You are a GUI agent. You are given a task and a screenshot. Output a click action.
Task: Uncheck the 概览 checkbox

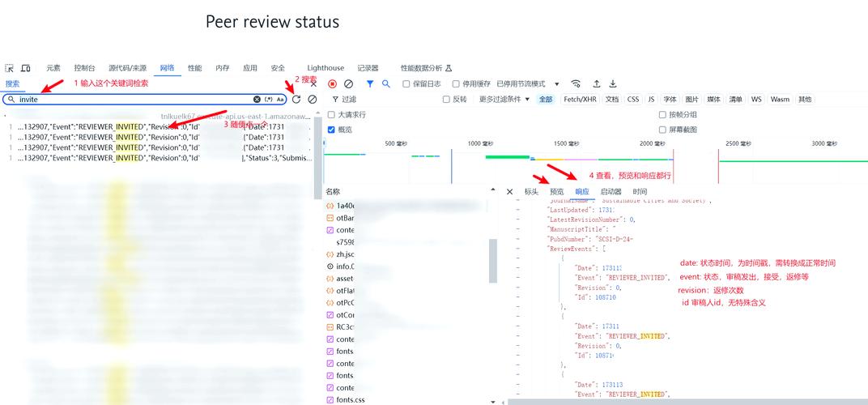coord(331,130)
